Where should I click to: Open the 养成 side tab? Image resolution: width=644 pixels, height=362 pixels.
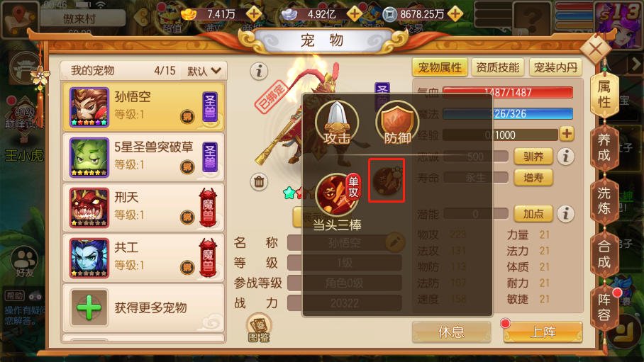coord(604,148)
